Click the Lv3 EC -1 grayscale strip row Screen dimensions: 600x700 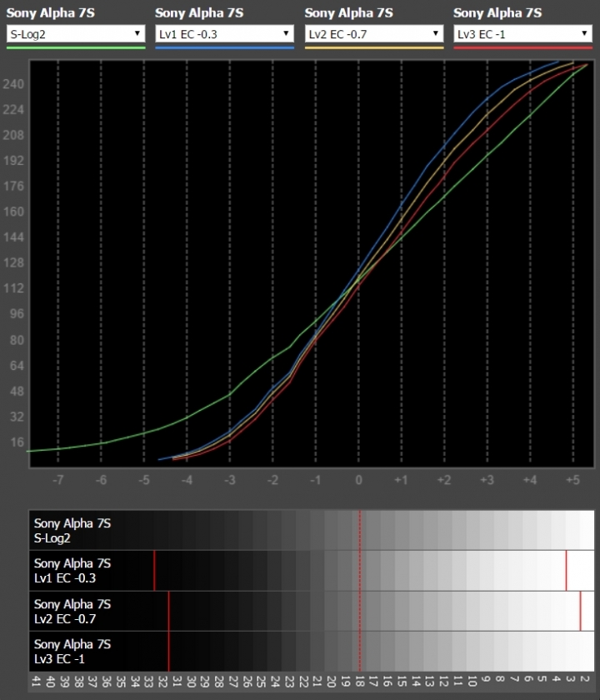(312, 652)
